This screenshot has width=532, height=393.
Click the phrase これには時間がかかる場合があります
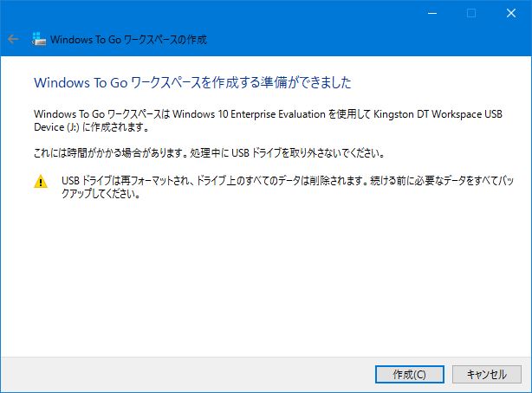[112, 153]
